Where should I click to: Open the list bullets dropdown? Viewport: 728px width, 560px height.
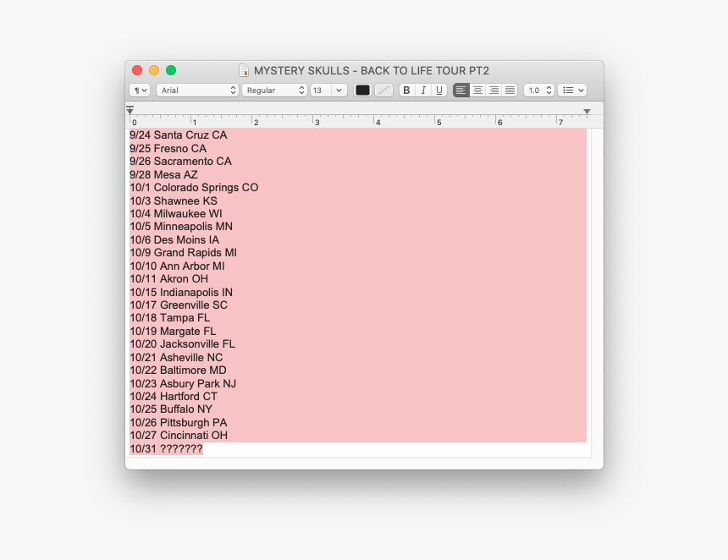(x=571, y=90)
